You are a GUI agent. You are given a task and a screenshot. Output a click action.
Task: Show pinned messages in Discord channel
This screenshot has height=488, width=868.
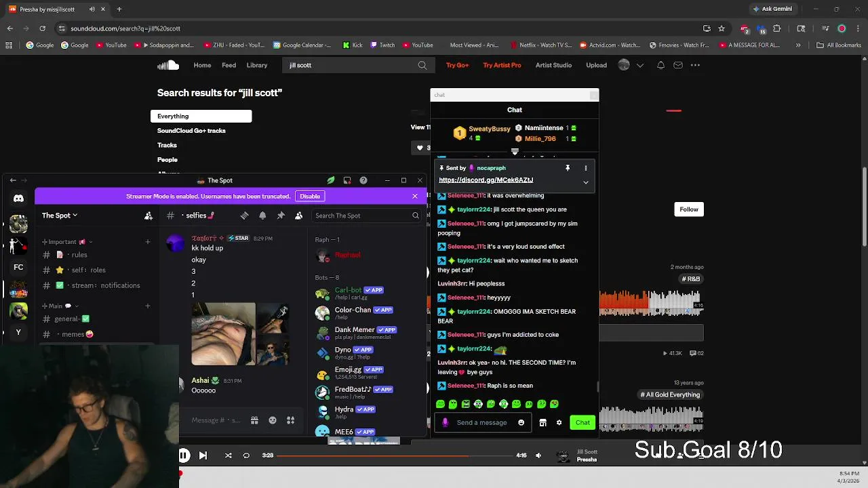point(281,216)
